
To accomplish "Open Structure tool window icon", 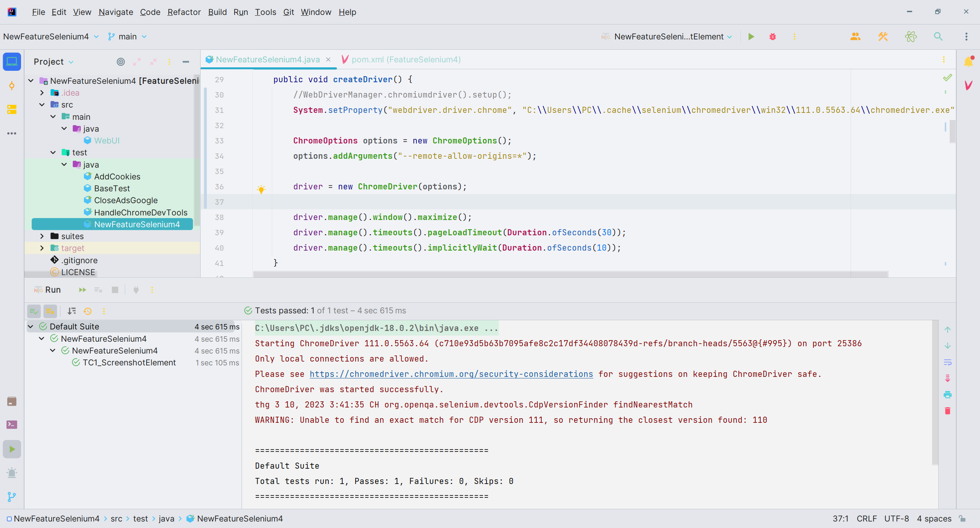I will point(12,109).
